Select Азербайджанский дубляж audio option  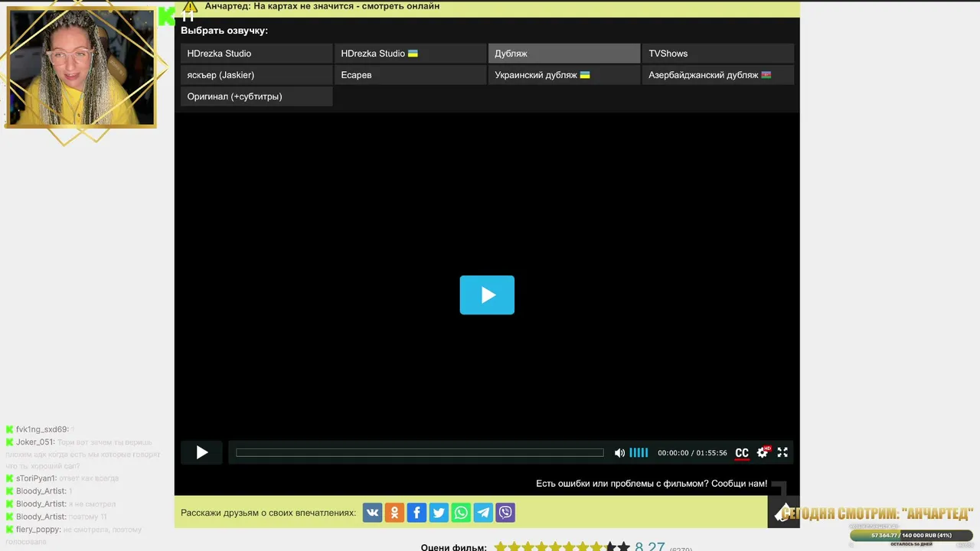718,75
